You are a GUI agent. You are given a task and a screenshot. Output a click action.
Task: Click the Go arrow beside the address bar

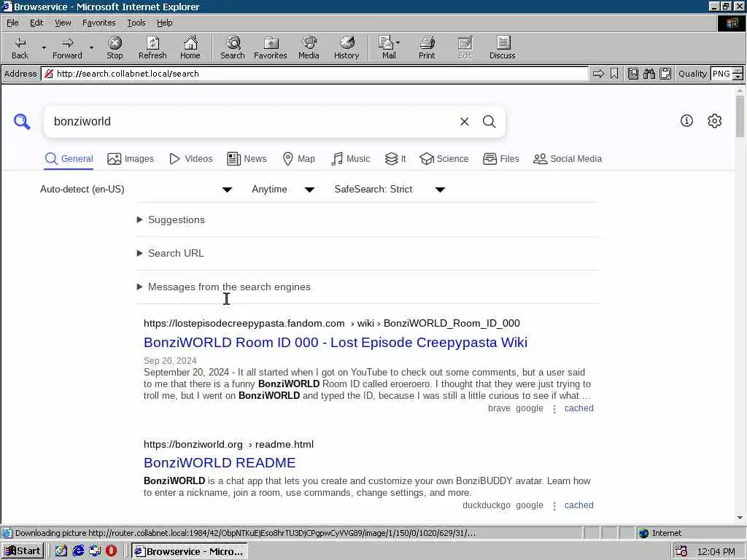point(598,74)
